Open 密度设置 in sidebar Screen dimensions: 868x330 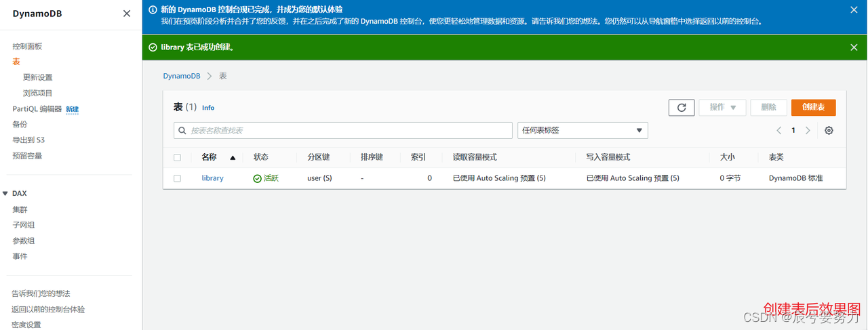26,325
